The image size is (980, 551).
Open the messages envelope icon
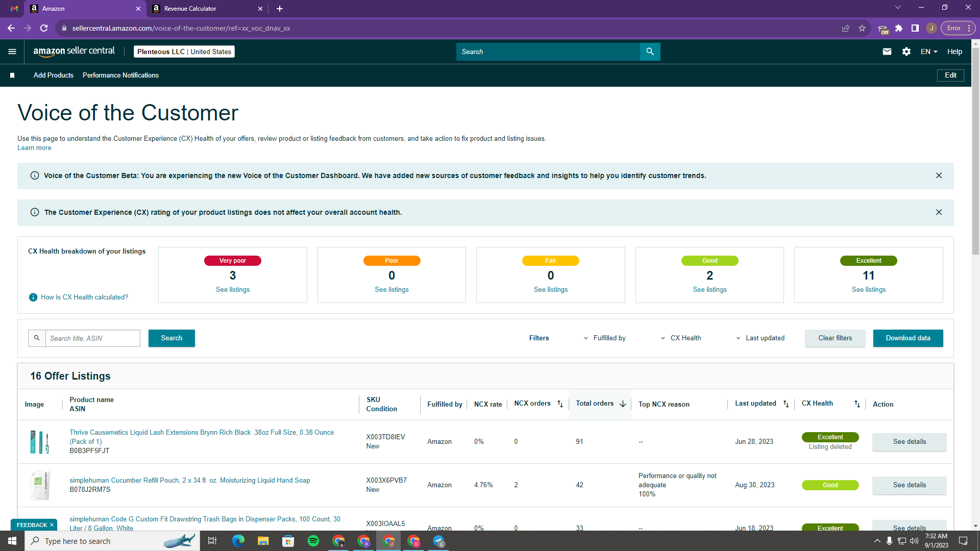click(887, 52)
